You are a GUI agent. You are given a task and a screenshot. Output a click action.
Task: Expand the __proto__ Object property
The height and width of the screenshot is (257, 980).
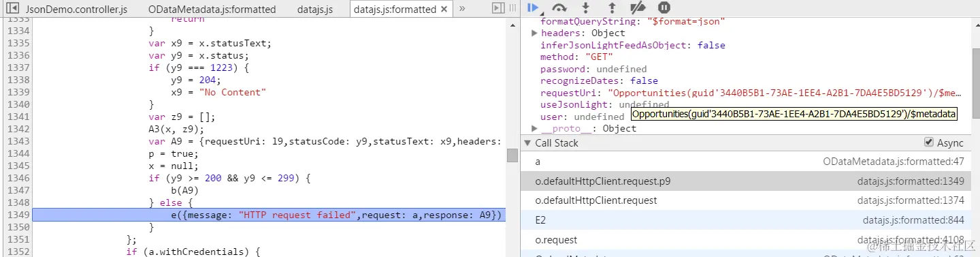pos(535,128)
